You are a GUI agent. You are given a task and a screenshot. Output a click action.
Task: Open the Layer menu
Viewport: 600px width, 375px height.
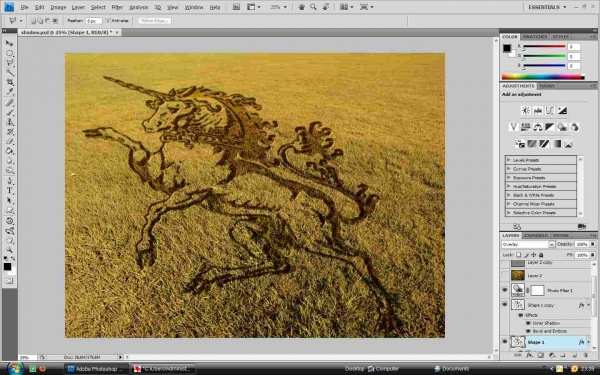coord(78,7)
